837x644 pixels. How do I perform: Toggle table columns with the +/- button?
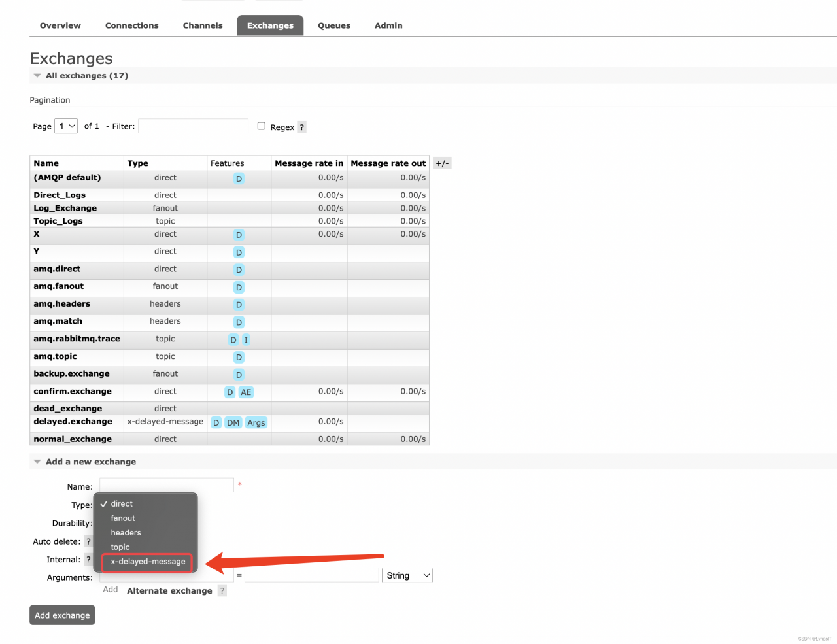tap(442, 163)
